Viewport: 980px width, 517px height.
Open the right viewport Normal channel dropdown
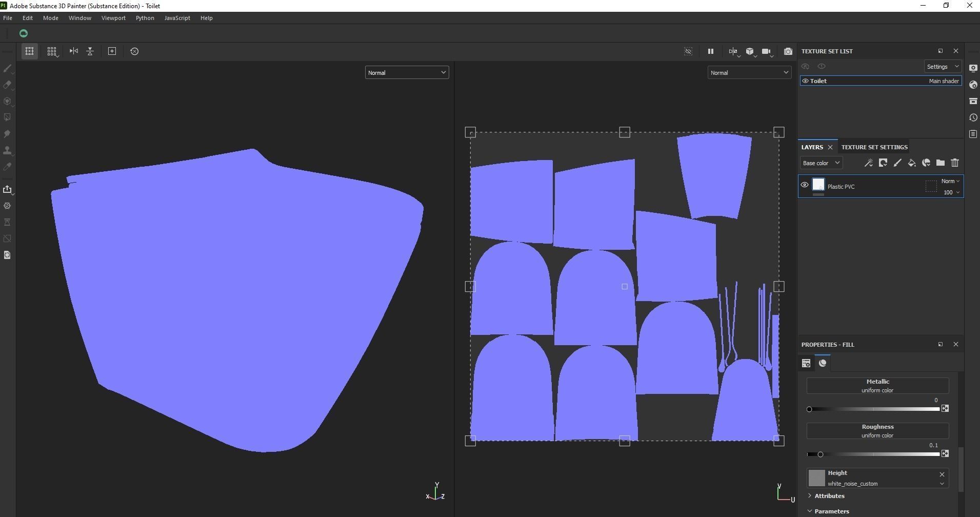click(x=749, y=73)
